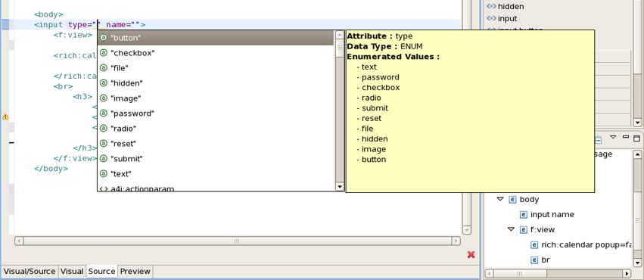This screenshot has width=644, height=280.
Task: Maximize the Outline panel
Action: tap(637, 138)
